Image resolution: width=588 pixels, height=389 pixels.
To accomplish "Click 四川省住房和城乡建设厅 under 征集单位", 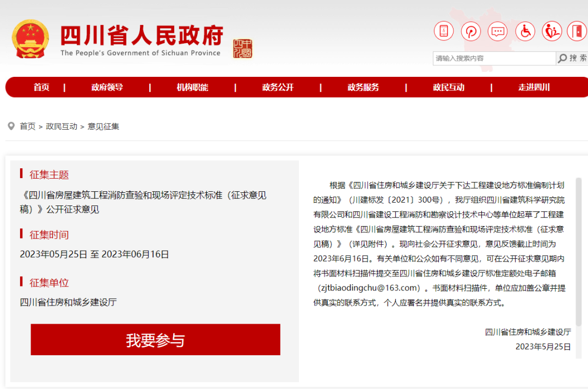I will (68, 302).
